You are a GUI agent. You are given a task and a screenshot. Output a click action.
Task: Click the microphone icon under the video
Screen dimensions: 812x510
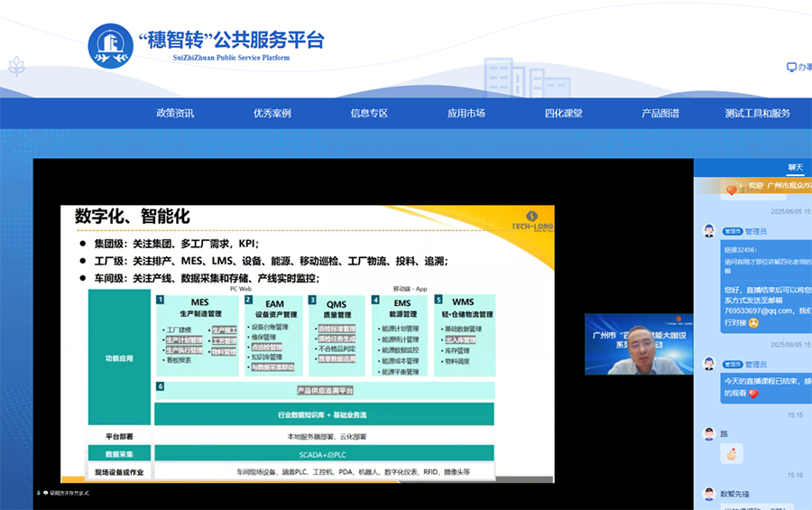pos(39,494)
